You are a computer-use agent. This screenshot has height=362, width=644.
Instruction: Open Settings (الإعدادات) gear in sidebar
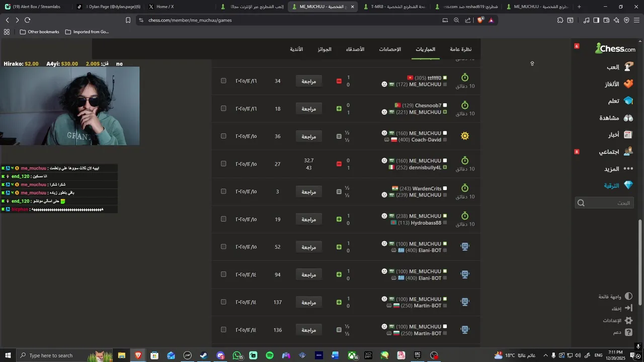pos(628,320)
